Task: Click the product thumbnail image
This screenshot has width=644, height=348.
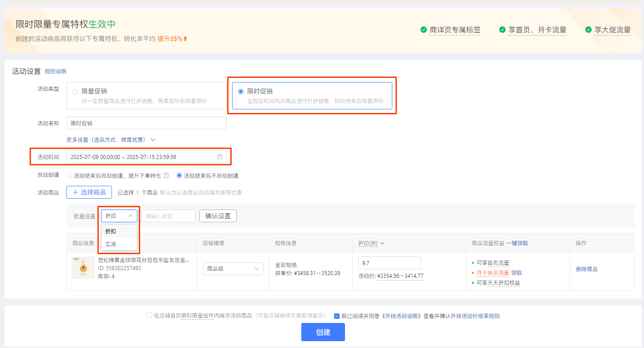Action: [x=83, y=267]
